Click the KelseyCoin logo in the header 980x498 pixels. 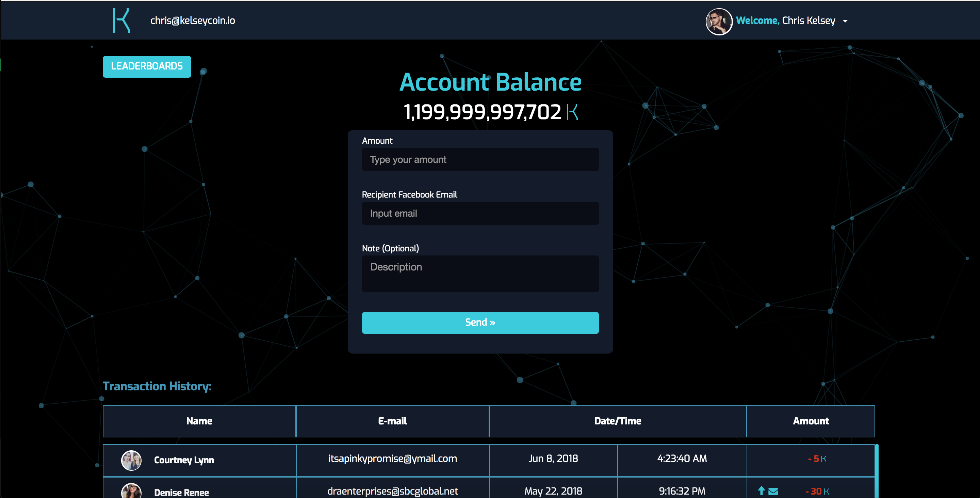(x=121, y=20)
